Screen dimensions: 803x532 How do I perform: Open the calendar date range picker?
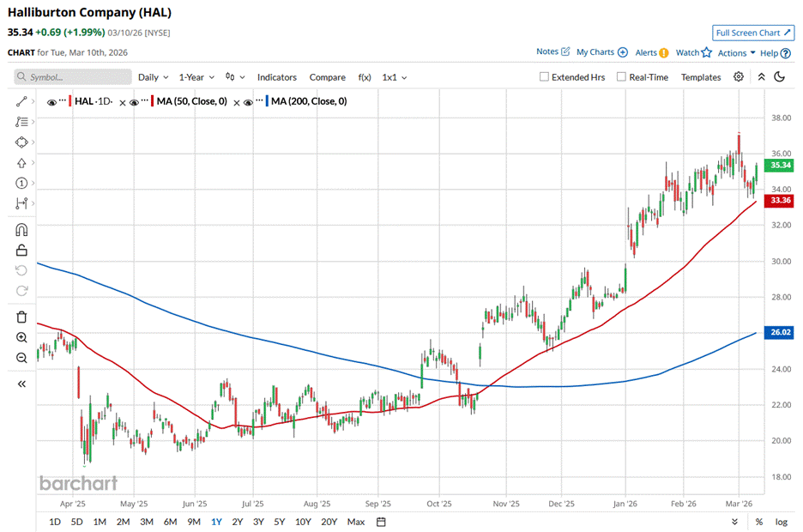[x=381, y=522]
